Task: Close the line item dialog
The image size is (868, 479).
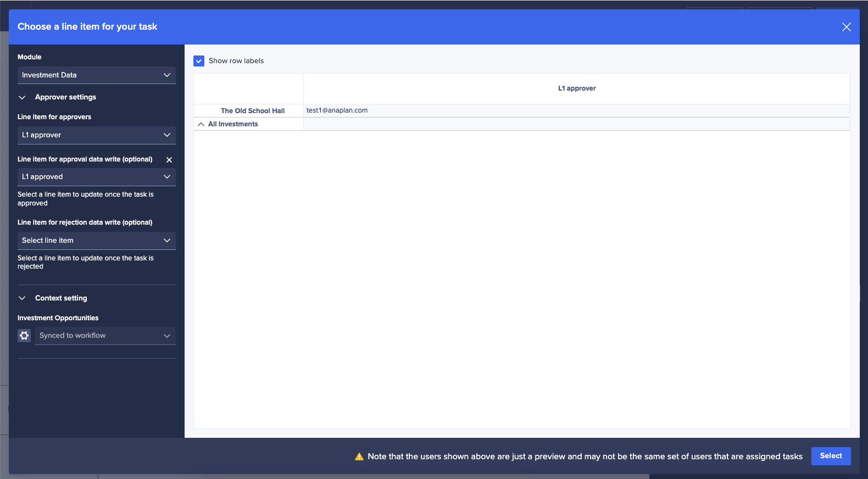Action: [846, 27]
